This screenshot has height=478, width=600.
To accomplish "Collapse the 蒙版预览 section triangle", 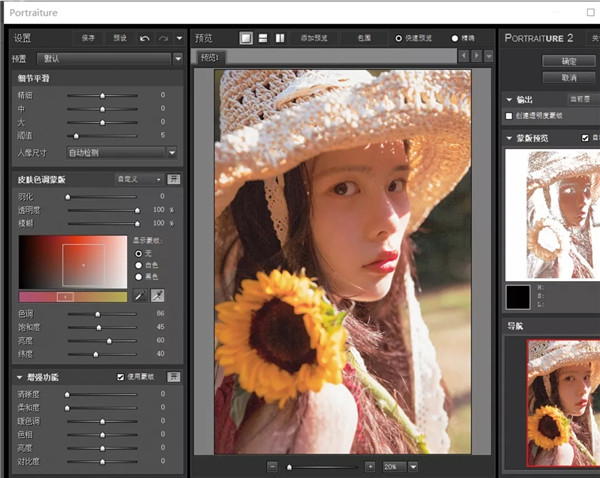I will tap(509, 138).
